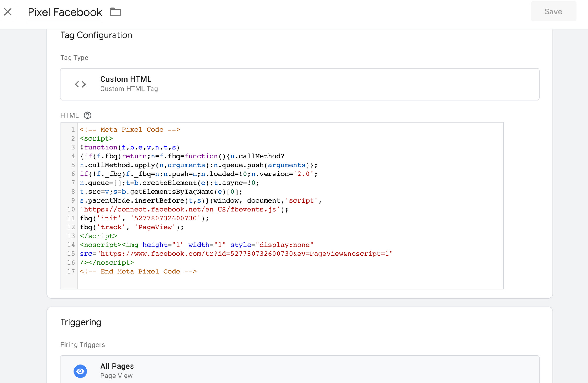Click the All Pages trigger eye icon
Image resolution: width=588 pixels, height=383 pixels.
80,371
